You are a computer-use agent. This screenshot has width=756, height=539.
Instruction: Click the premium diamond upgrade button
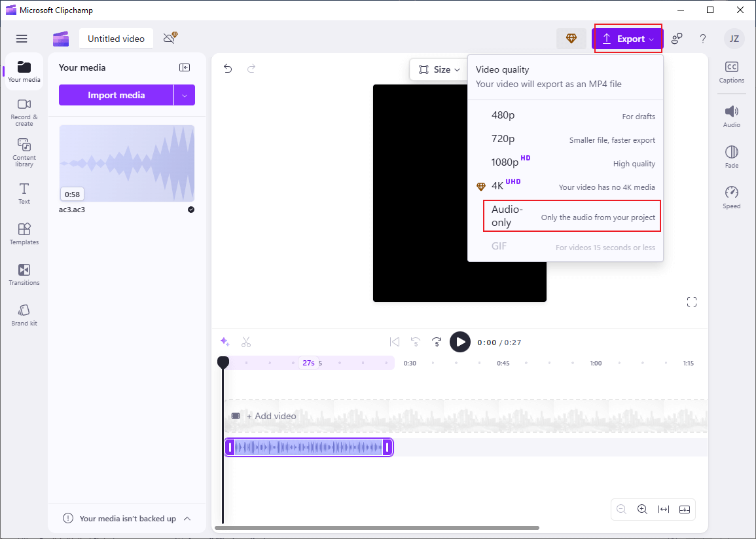(571, 39)
